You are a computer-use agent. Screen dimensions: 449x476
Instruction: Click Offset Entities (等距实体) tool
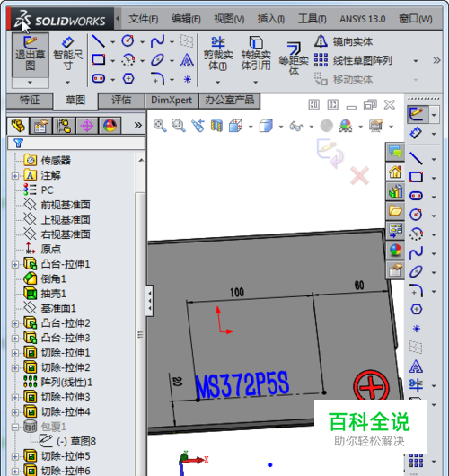coord(294,58)
